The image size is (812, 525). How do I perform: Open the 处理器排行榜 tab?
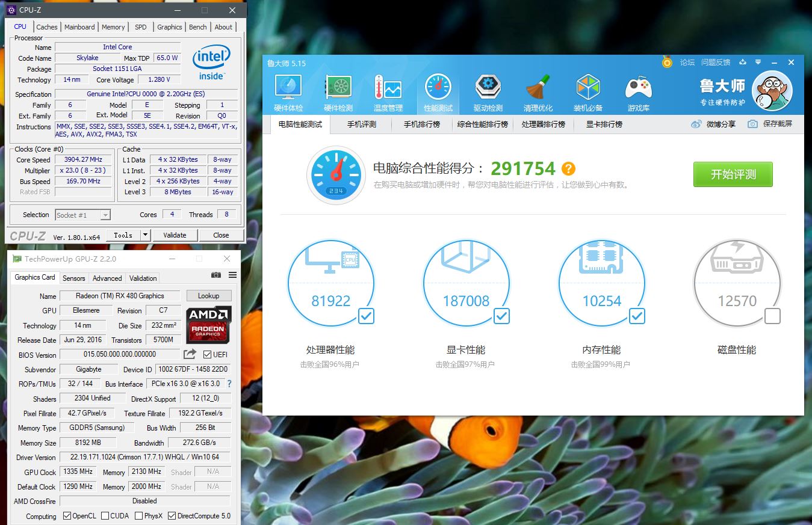pyautogui.click(x=544, y=124)
